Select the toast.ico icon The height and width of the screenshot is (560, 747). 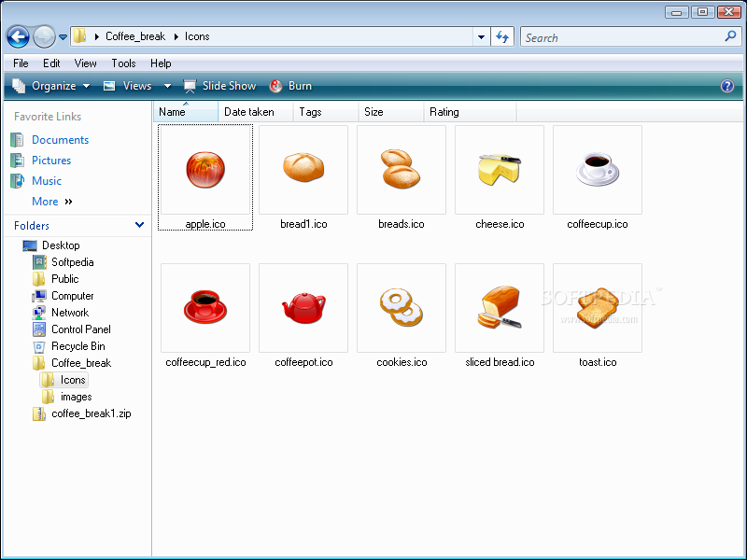pos(598,308)
